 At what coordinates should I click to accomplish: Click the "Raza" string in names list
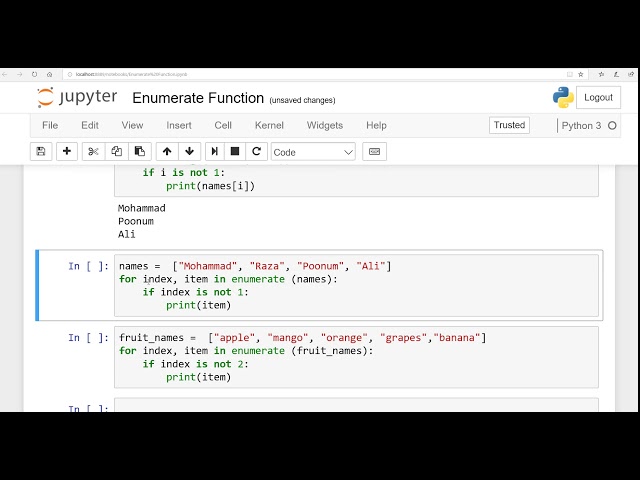267,266
